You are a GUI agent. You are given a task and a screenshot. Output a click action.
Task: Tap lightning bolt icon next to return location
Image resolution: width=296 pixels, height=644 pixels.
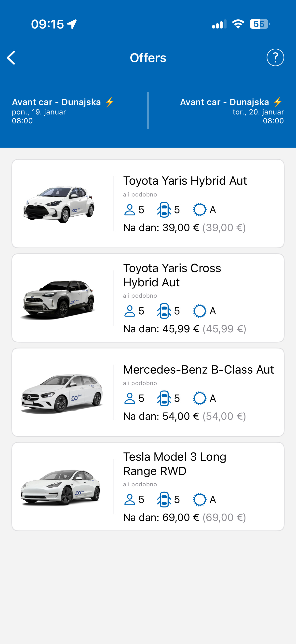(x=278, y=102)
